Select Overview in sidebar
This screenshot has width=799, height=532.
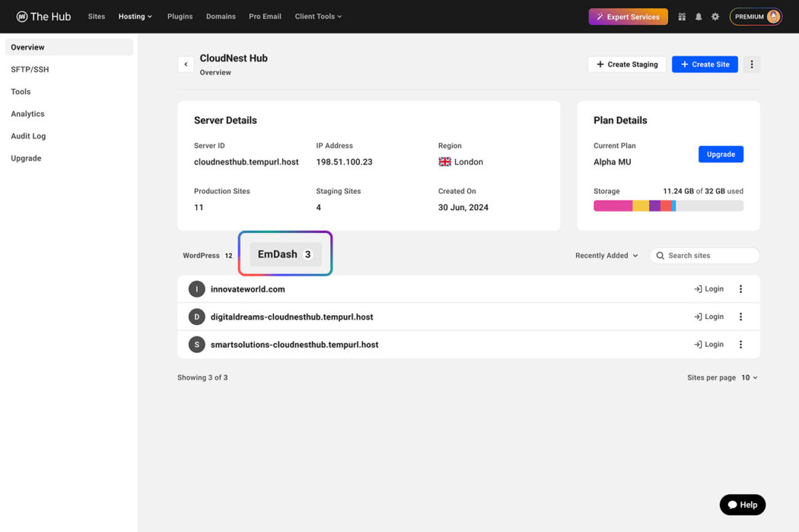click(x=69, y=47)
